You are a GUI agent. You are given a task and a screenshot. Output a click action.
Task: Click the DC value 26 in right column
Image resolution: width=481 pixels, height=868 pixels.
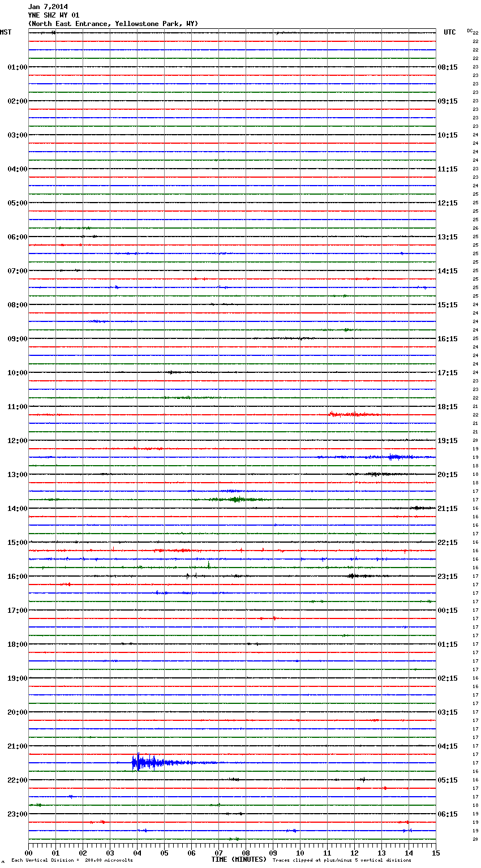[475, 229]
